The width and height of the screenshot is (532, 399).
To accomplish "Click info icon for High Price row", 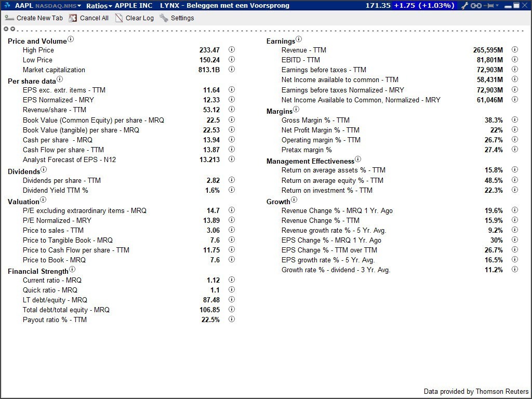I will click(x=231, y=49).
